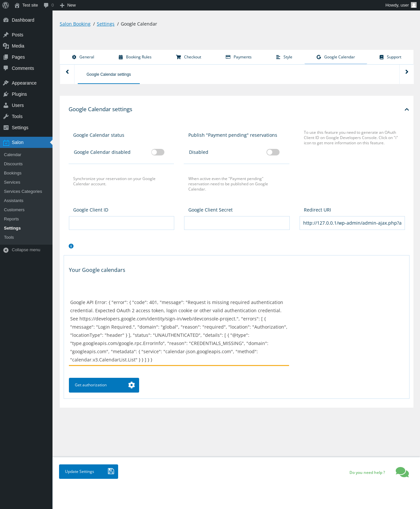The image size is (420, 509).
Task: Click the shopping cart icon on Checkout tab
Action: pyautogui.click(x=178, y=57)
